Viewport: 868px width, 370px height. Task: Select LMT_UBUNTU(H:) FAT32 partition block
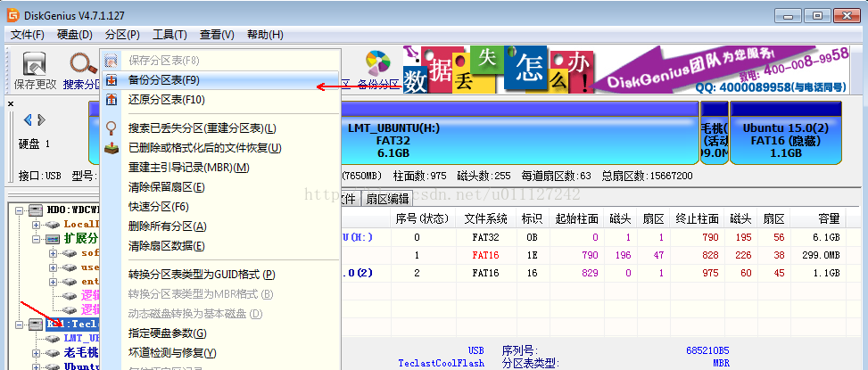518,133
